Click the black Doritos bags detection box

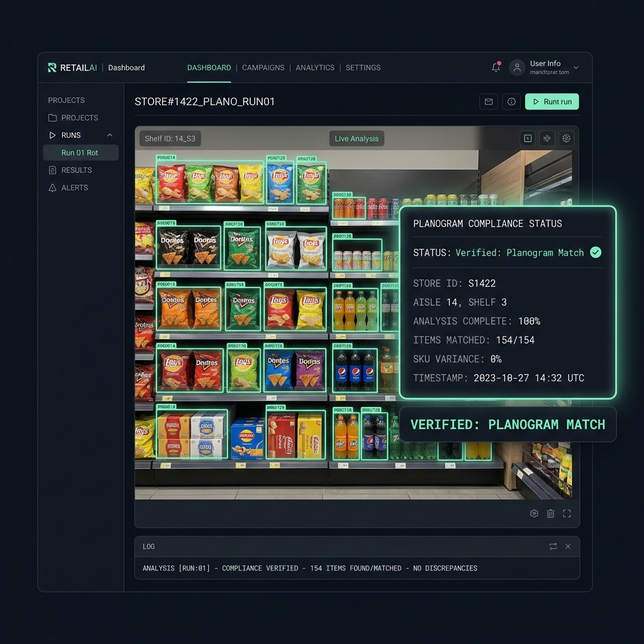(x=189, y=248)
